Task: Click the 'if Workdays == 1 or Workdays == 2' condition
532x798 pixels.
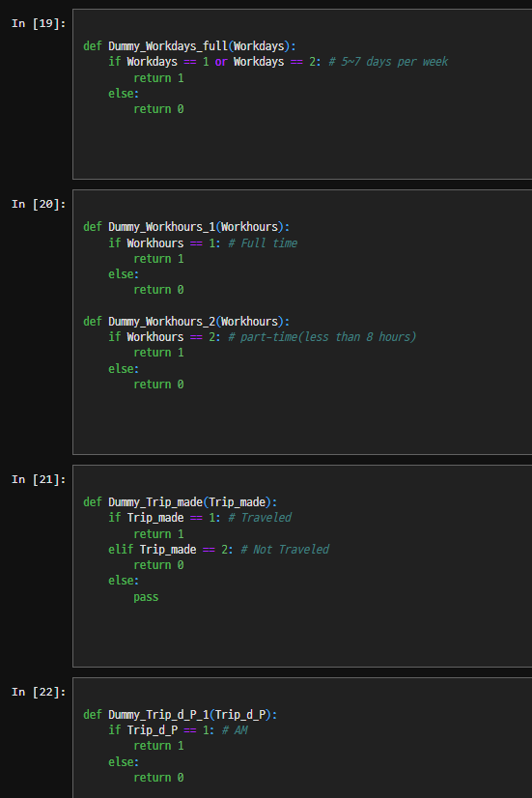Action: pyautogui.click(x=214, y=62)
